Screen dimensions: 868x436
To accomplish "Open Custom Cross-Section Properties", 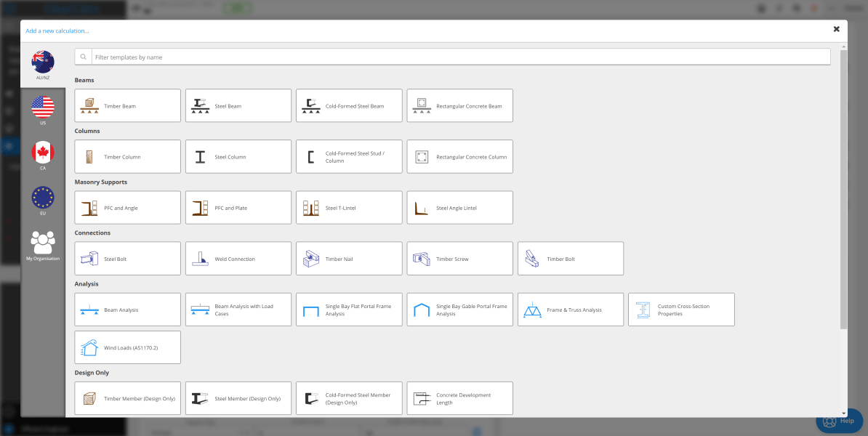I will click(x=680, y=309).
